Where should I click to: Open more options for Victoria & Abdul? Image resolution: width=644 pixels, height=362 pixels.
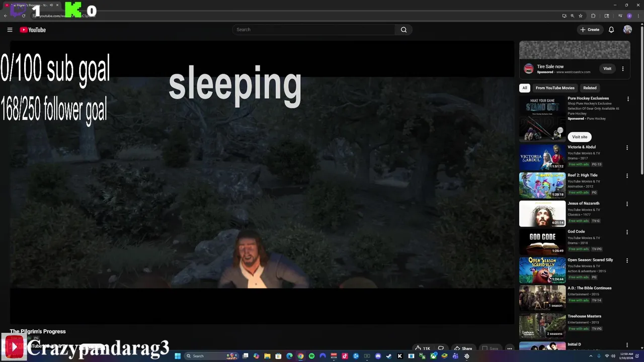[x=627, y=148]
